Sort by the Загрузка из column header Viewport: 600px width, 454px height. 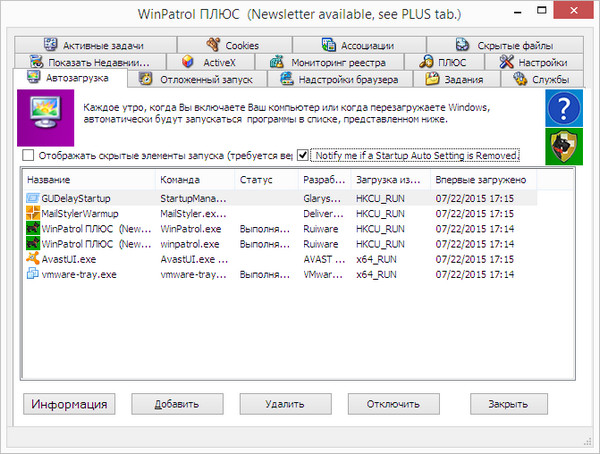click(x=391, y=180)
